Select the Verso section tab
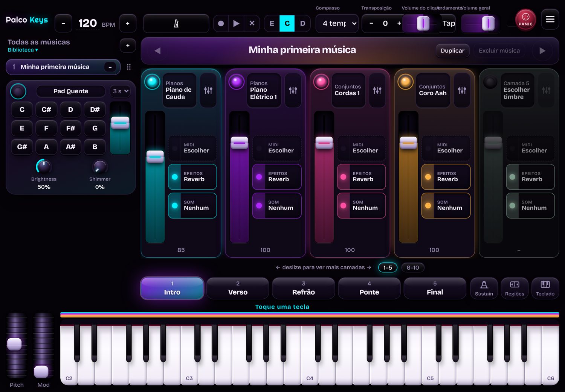 click(x=238, y=289)
